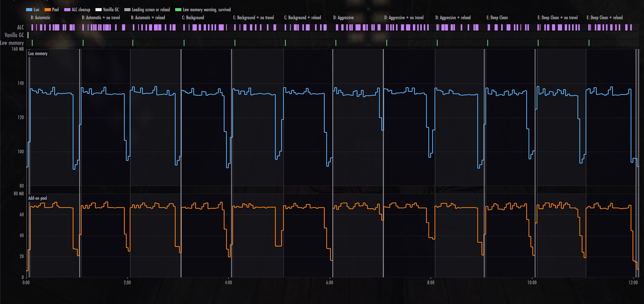644x304 pixels.
Task: Click the 'Add-on pool' chart title
Action: (x=38, y=199)
